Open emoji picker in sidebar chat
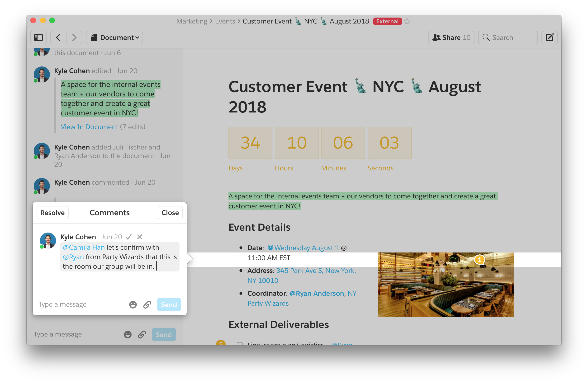The image size is (588, 383). (128, 335)
